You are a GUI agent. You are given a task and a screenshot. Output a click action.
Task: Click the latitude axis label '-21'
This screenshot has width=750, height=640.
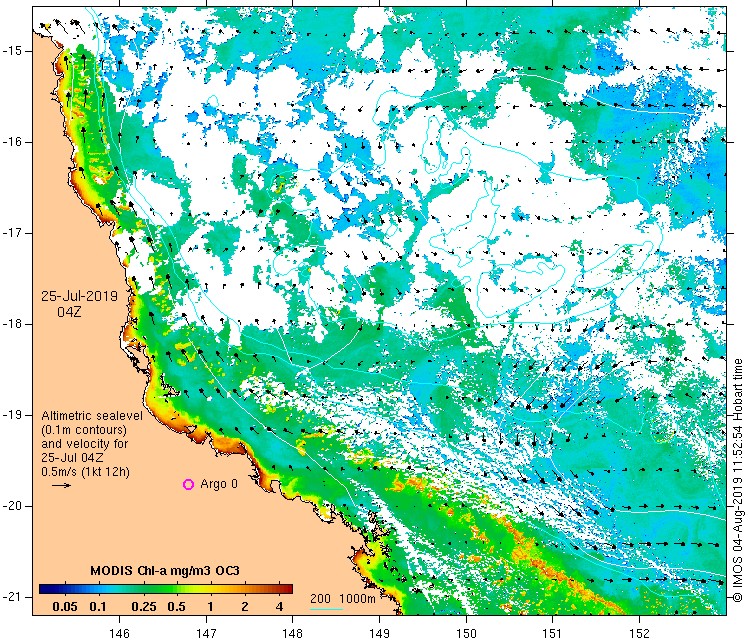point(11,597)
